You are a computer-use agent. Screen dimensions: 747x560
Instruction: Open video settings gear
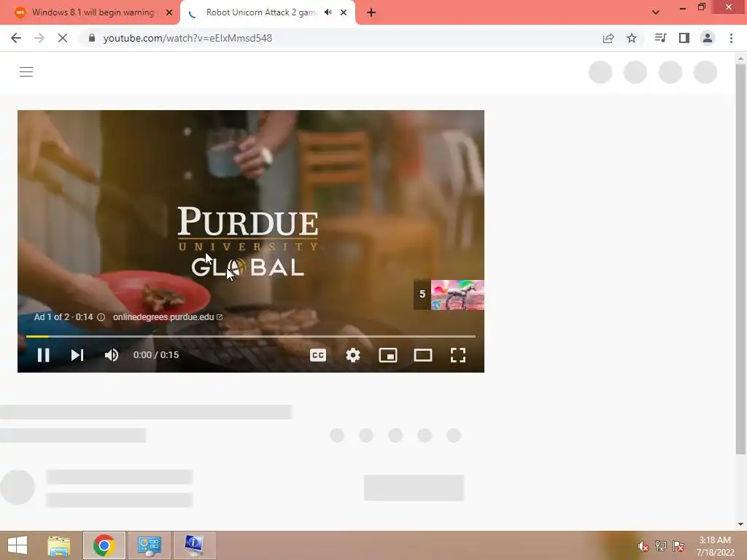353,355
